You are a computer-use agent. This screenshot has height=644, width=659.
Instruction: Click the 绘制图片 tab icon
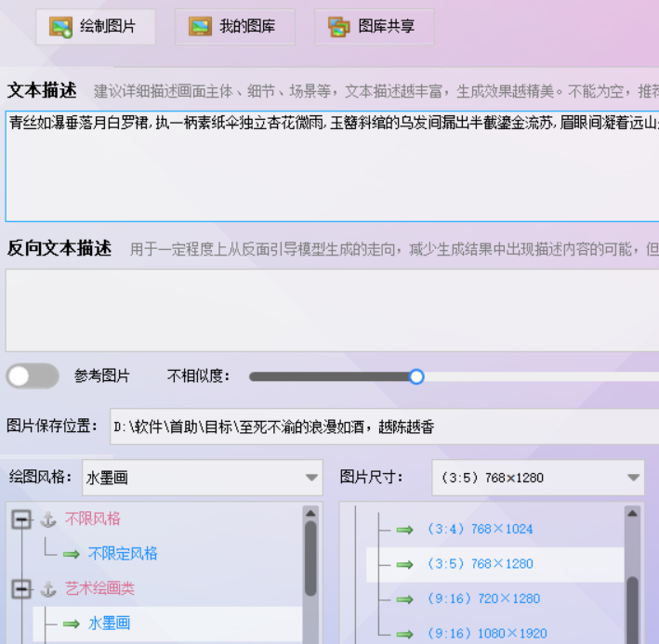tap(61, 27)
